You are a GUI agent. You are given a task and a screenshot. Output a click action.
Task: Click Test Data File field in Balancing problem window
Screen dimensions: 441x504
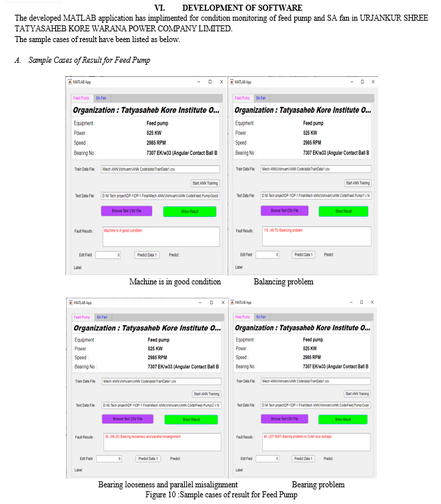tap(316, 196)
